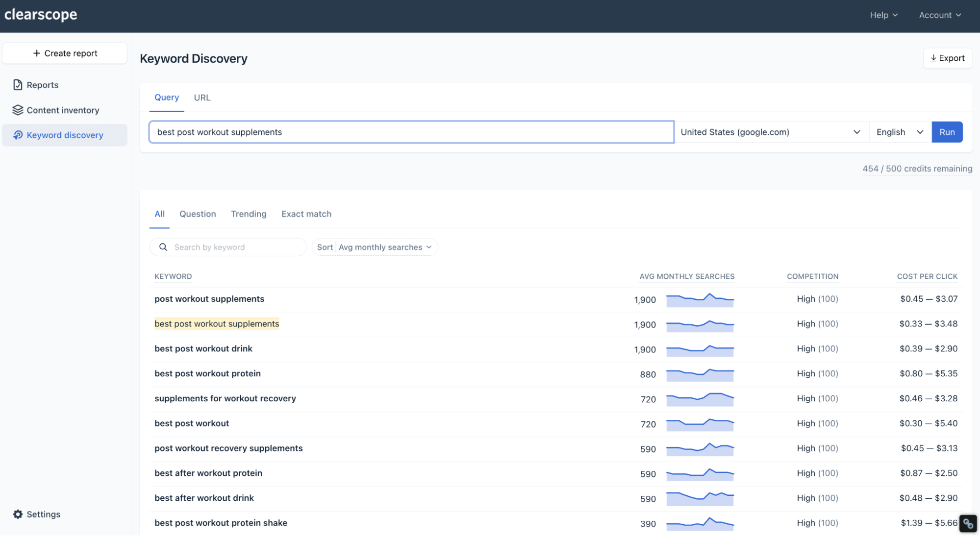The height and width of the screenshot is (536, 980).
Task: Click trend sparkline for post workout supplements
Action: coord(700,300)
